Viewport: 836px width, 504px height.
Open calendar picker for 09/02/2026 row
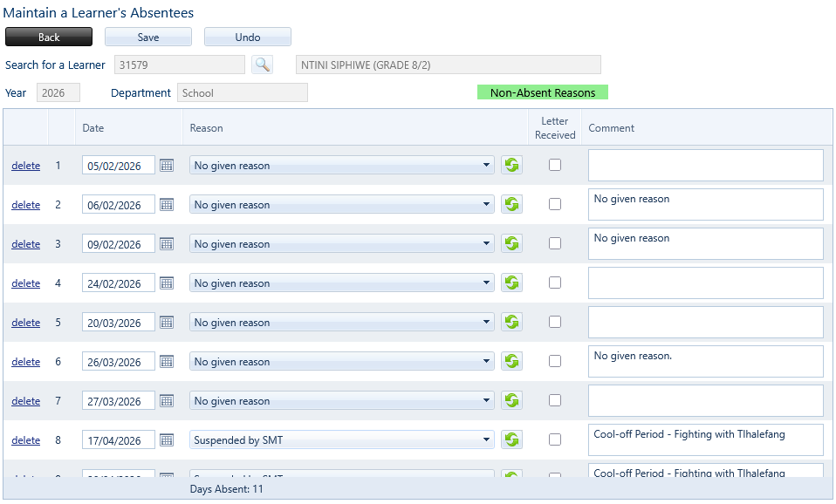click(x=167, y=244)
